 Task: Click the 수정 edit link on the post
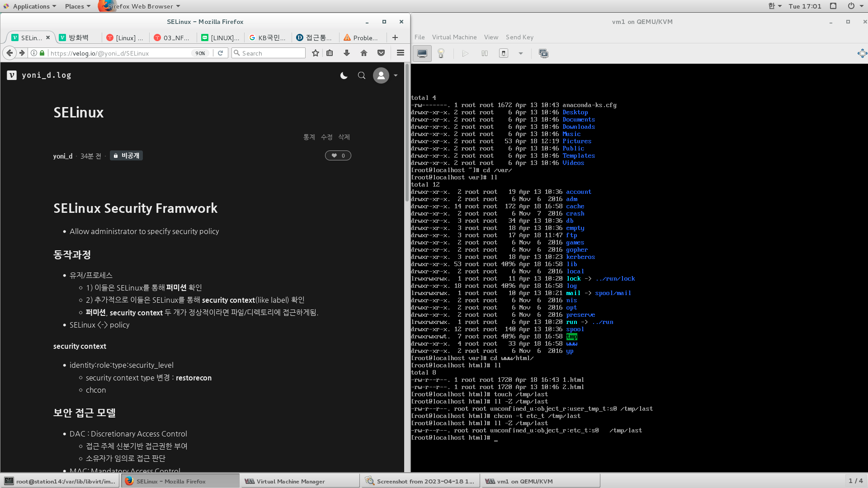click(x=326, y=137)
